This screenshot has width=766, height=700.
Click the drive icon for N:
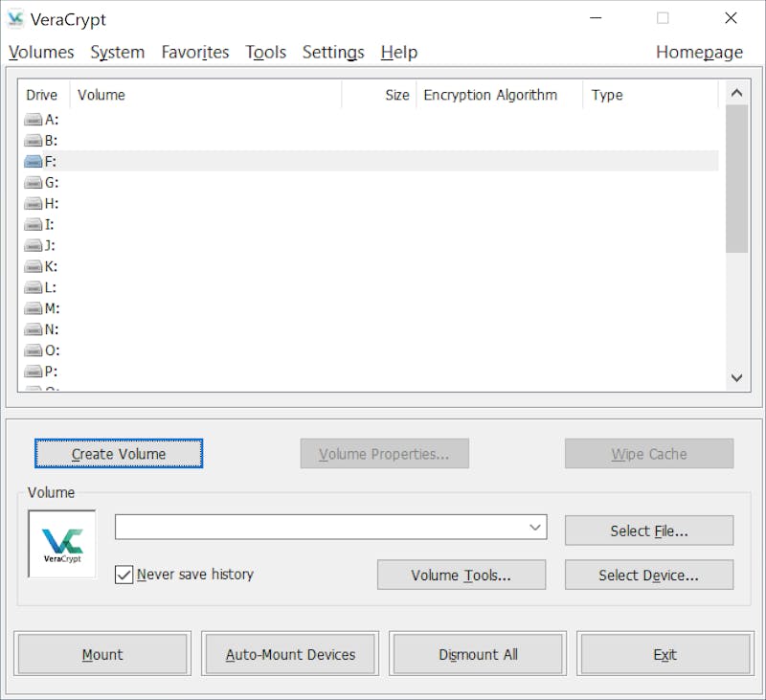(x=34, y=329)
